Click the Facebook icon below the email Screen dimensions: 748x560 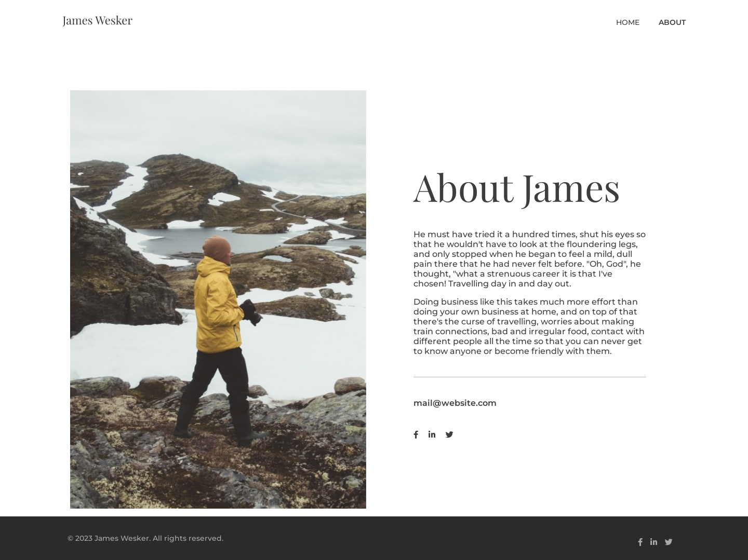(416, 435)
